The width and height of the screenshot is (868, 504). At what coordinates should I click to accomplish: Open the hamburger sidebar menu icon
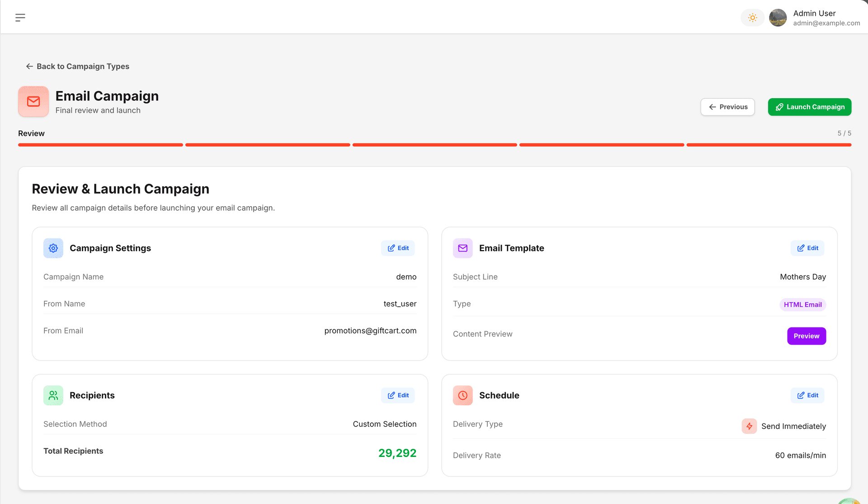(20, 18)
